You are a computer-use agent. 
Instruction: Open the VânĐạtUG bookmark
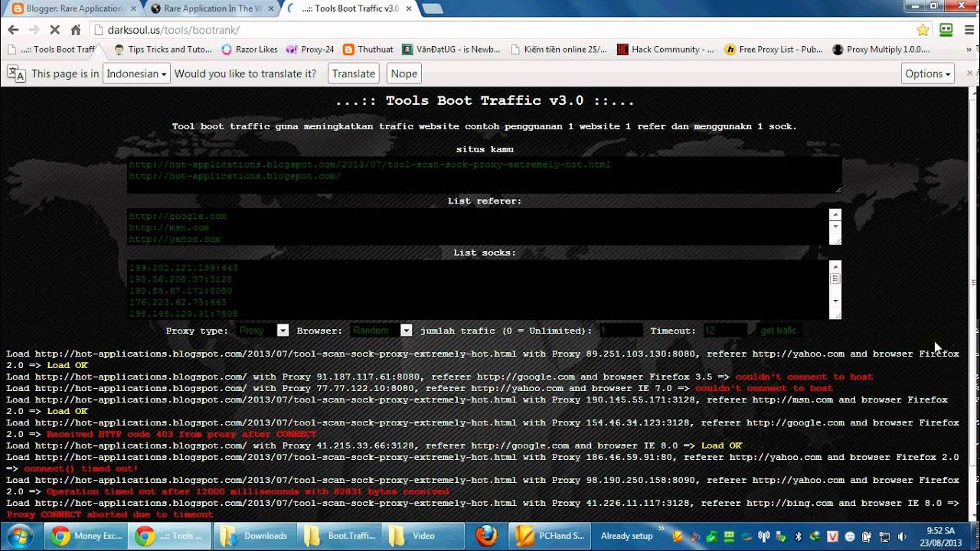point(451,49)
